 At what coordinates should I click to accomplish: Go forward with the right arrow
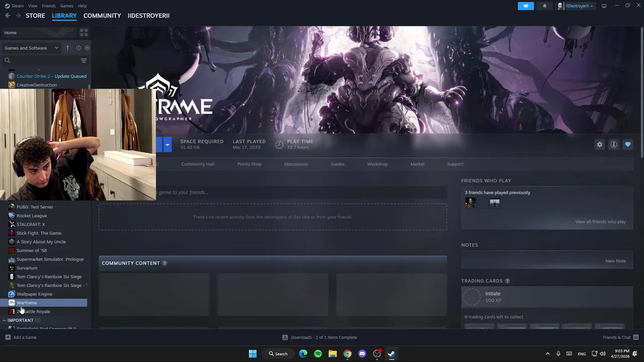[18, 16]
